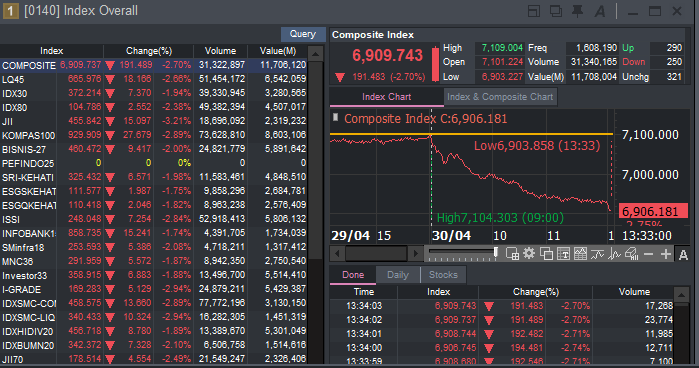Click the minus zoom-out icon under chart
Screen dimensions: 699x368
649,254
